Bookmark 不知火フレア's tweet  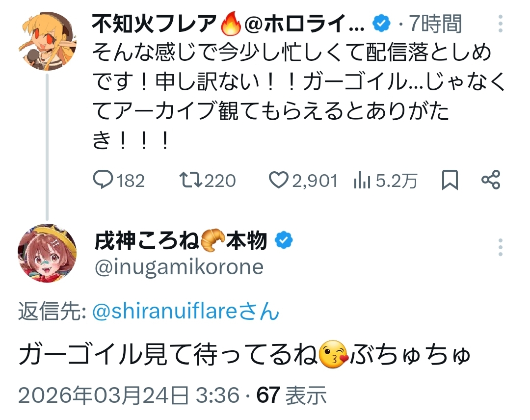point(450,181)
